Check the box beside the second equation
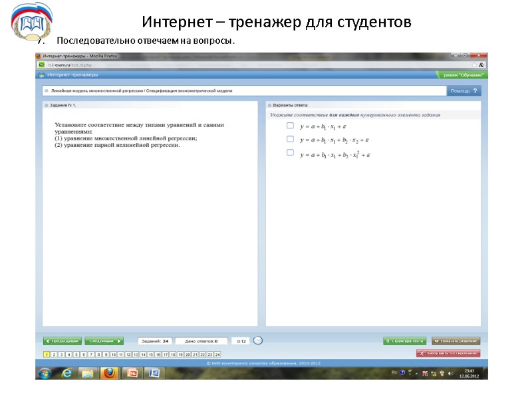 [x=290, y=140]
